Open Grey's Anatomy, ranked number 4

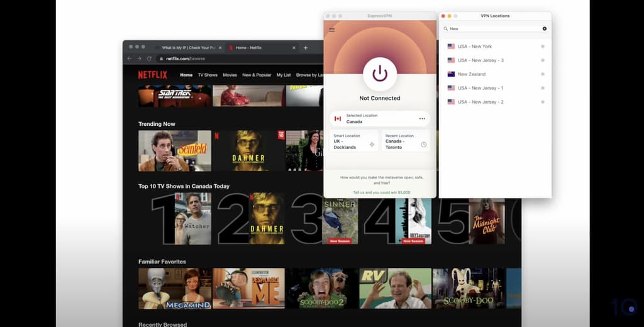coord(414,221)
